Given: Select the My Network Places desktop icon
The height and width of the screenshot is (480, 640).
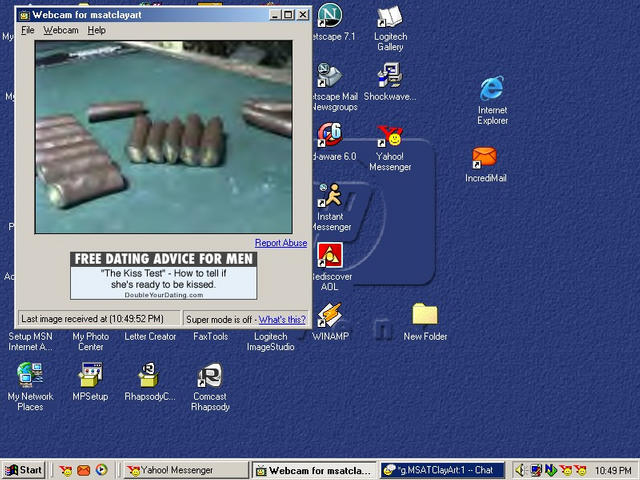Looking at the screenshot, I should (30, 375).
